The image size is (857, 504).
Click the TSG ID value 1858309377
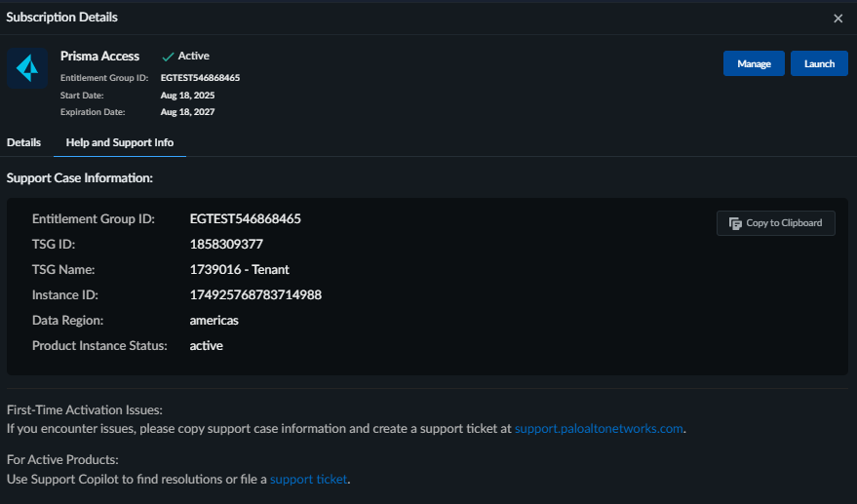coord(226,244)
